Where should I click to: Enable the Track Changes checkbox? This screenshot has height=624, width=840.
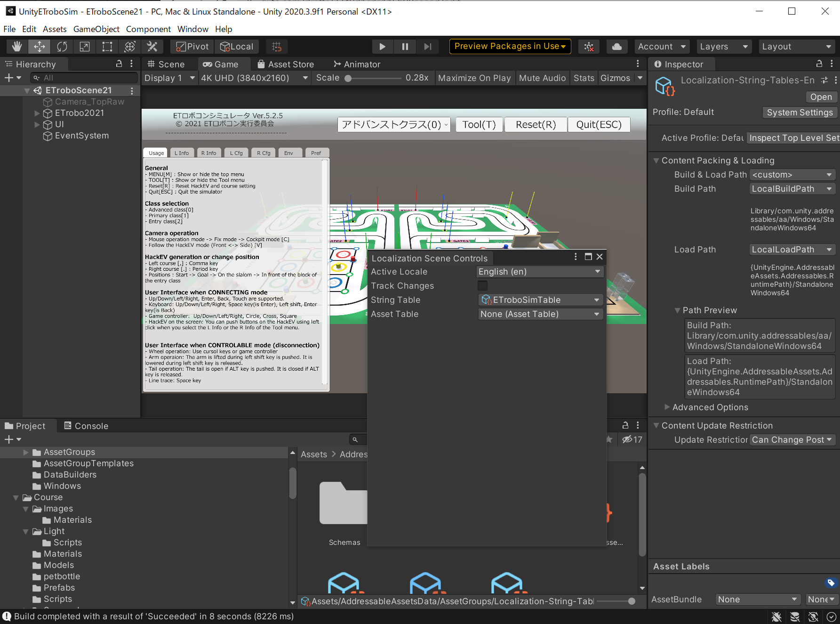point(482,286)
